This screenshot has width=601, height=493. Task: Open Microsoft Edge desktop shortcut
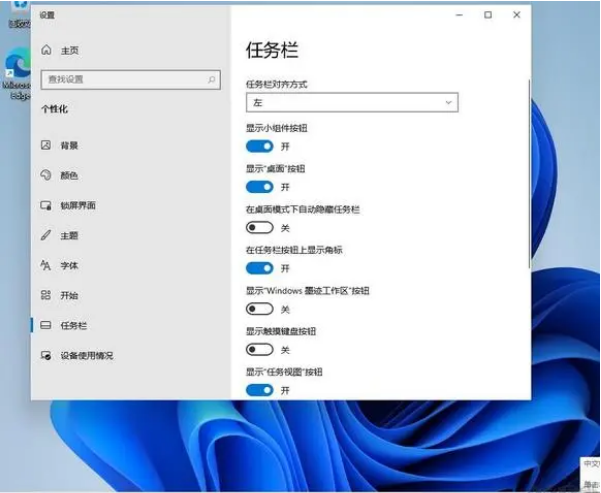point(16,73)
